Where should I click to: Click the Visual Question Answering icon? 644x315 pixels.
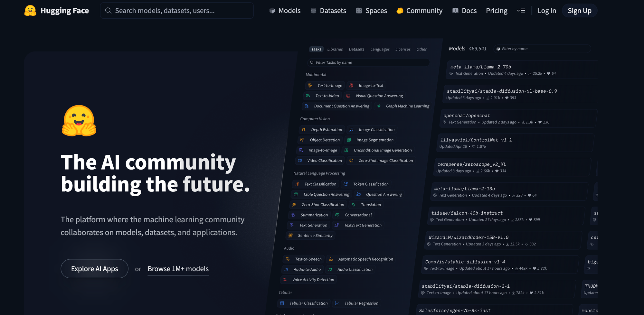pos(348,96)
